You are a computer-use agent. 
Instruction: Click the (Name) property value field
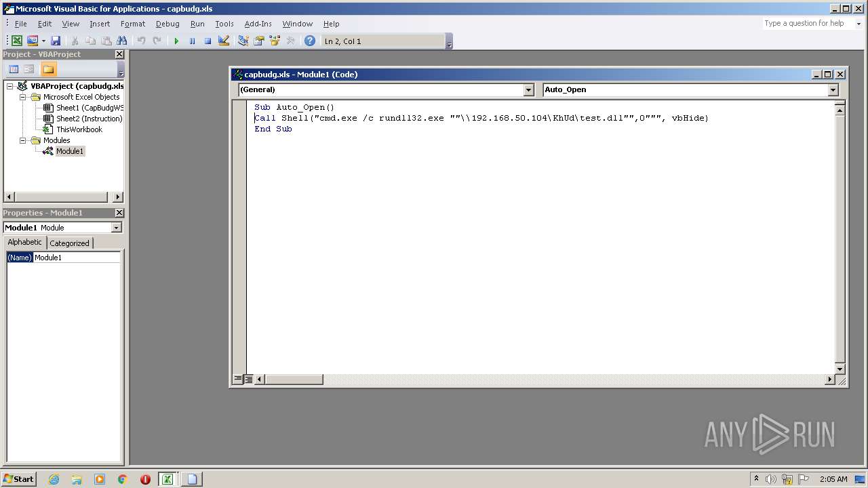click(x=77, y=258)
